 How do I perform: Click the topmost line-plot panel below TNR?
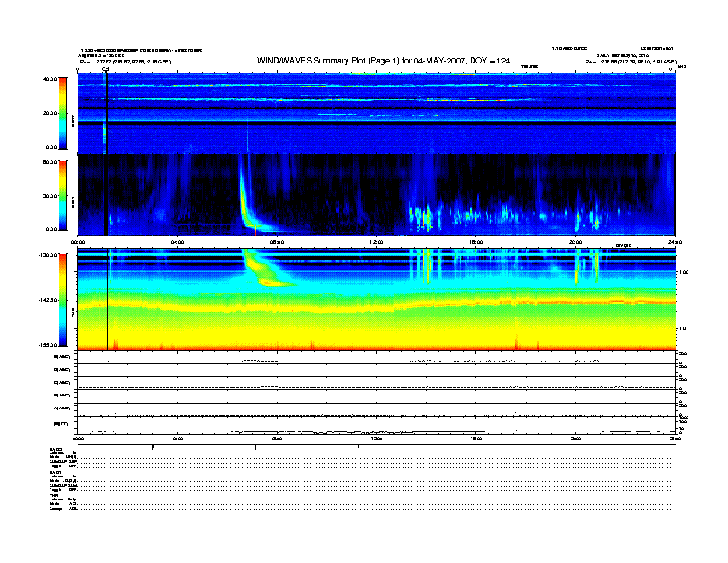coord(377,358)
